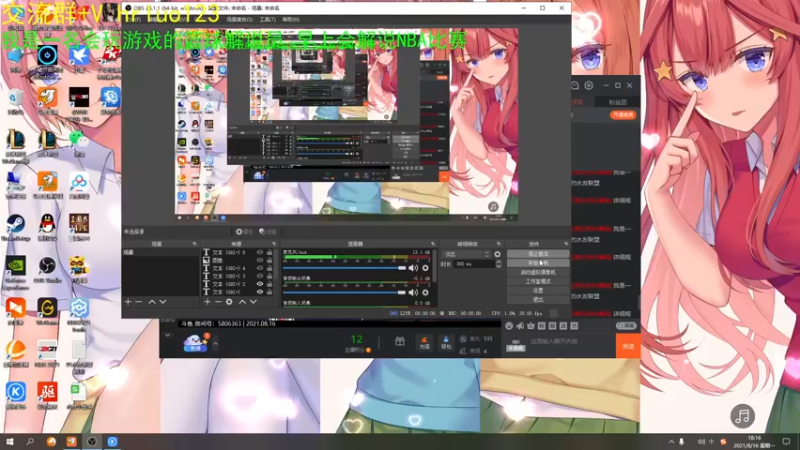Open Tools menu in OBS menu bar
The height and width of the screenshot is (450, 800).
pyautogui.click(x=267, y=19)
